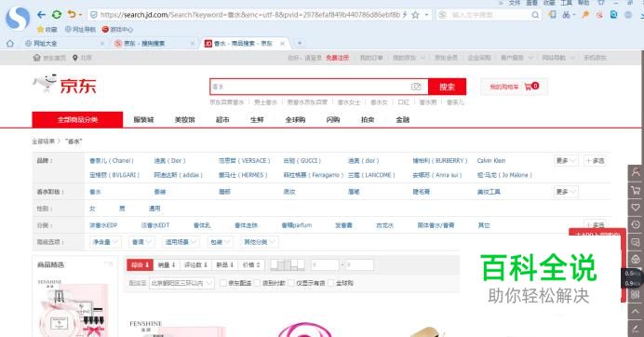Image resolution: width=644 pixels, height=337 pixels.
Task: Open the user profile icon in right sidebar
Action: click(636, 172)
